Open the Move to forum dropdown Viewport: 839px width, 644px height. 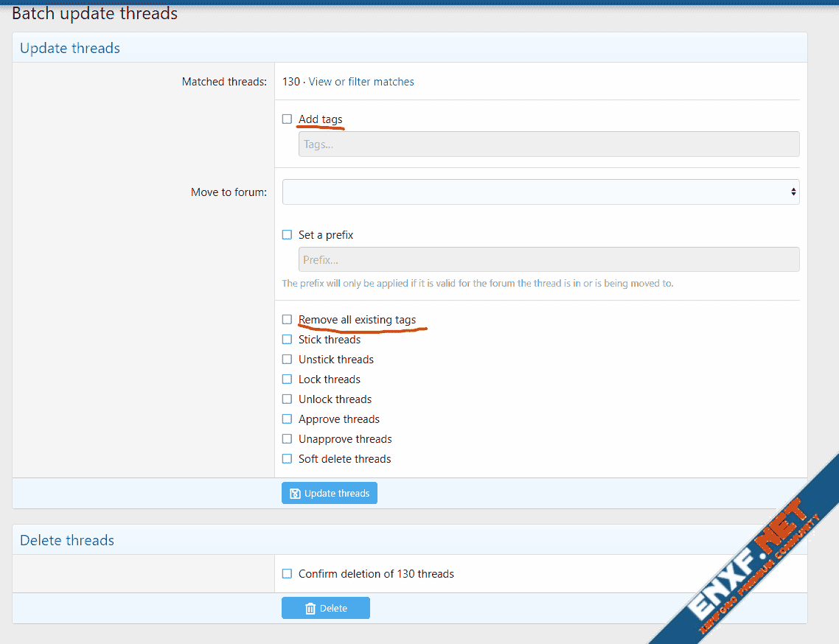(531, 192)
